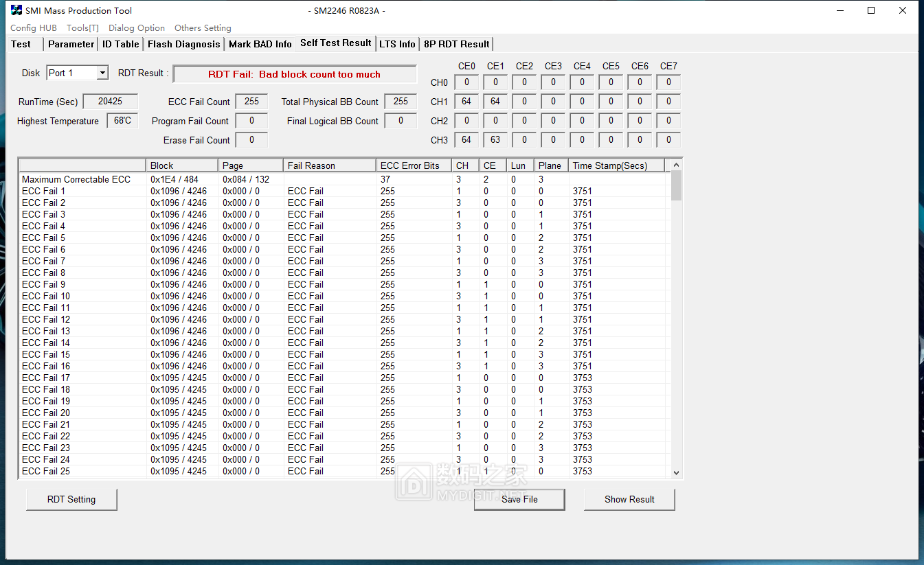Switch to the Mark BAD Info tab
This screenshot has height=565, width=924.
(260, 44)
